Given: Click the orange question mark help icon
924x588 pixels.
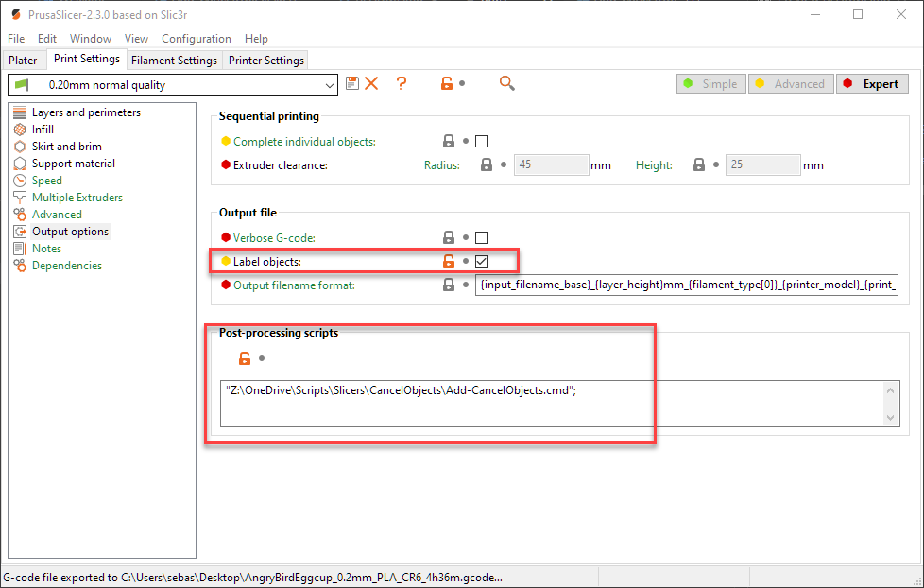Looking at the screenshot, I should (402, 83).
